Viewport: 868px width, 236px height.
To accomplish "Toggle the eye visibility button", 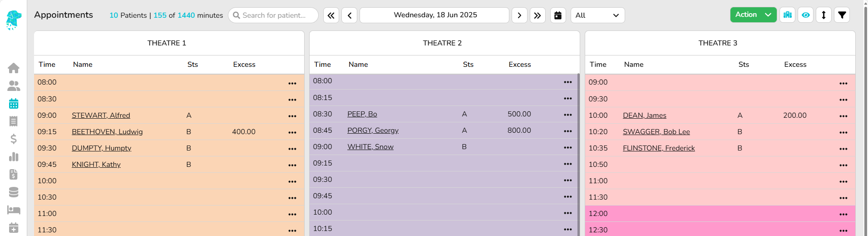I will [x=805, y=15].
